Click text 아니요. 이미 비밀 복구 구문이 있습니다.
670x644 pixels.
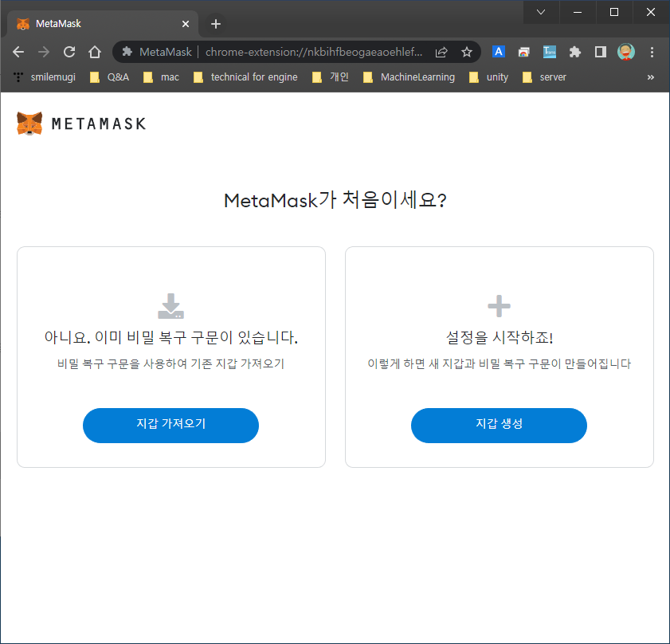[x=171, y=337]
